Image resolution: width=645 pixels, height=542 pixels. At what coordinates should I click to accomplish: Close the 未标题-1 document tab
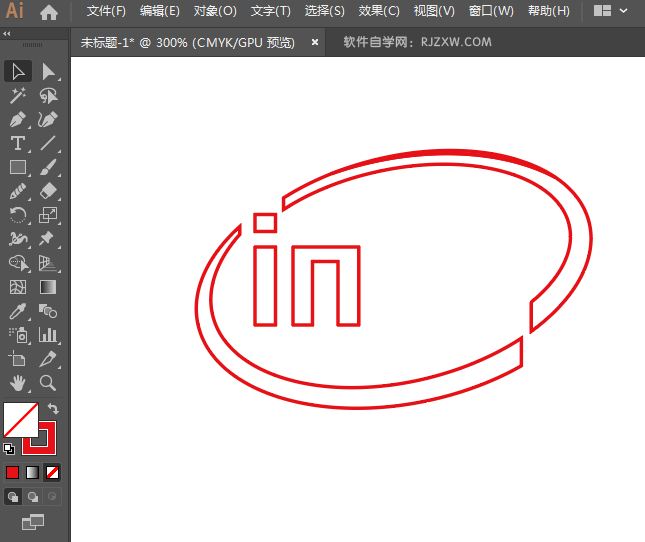[315, 42]
